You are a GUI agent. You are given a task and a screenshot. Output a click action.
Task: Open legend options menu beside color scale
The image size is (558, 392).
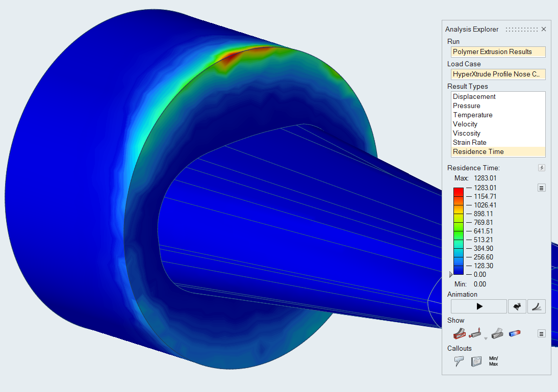click(542, 188)
